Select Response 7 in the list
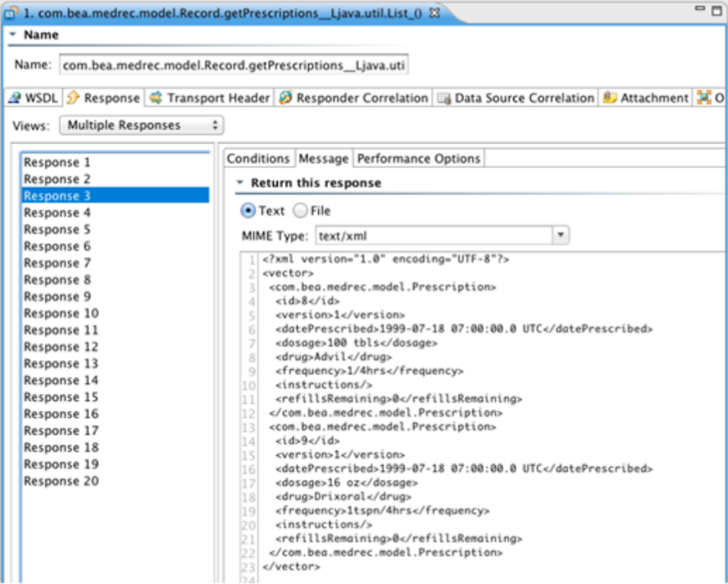 [x=116, y=263]
